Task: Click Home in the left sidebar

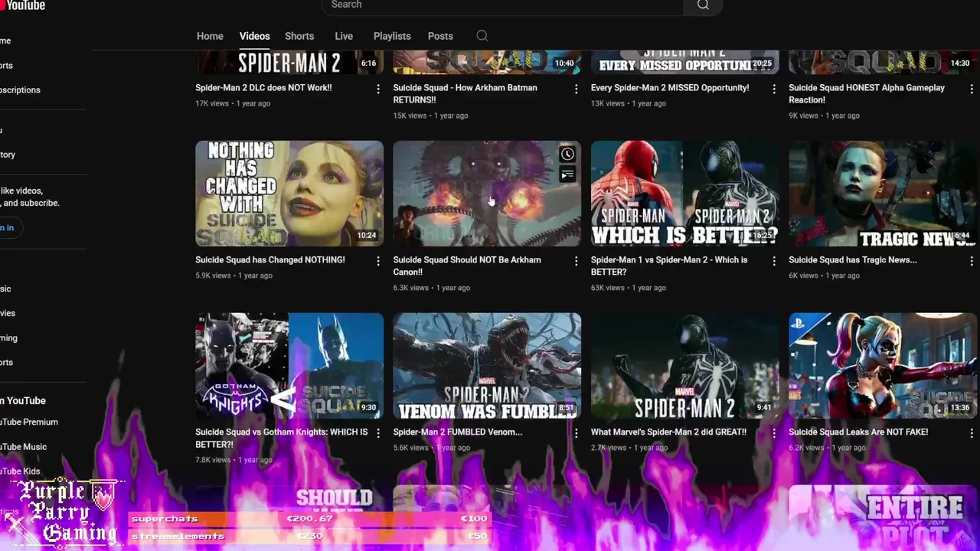Action: (x=5, y=41)
